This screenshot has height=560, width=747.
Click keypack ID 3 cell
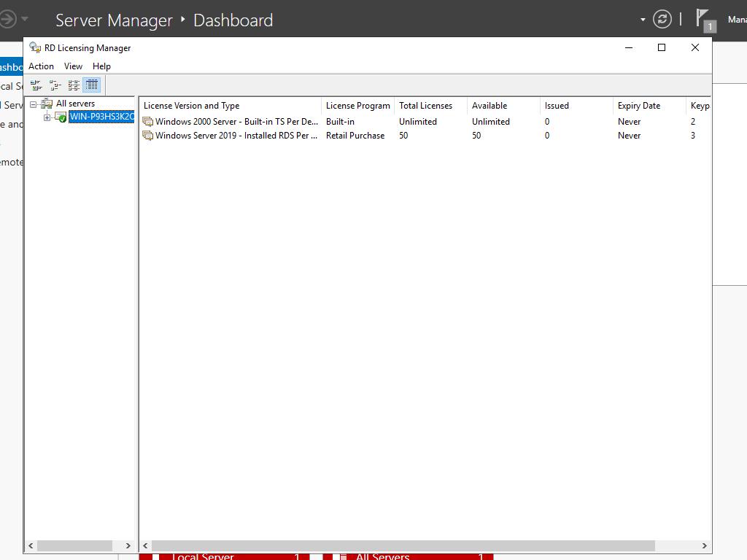(693, 136)
